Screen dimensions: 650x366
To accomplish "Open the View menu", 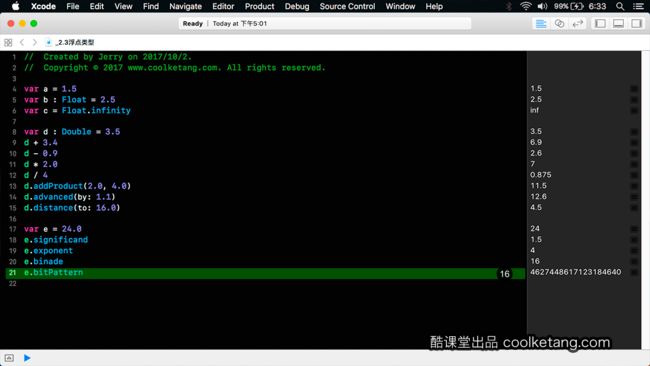I will click(x=123, y=6).
